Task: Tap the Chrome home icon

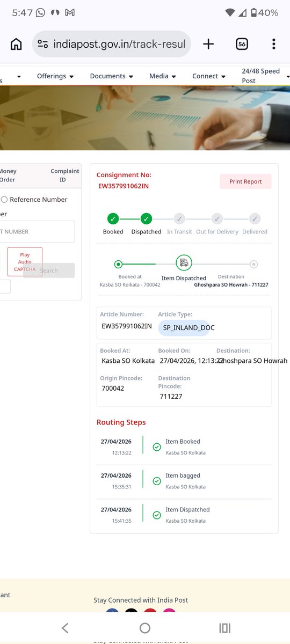Action: click(x=17, y=44)
